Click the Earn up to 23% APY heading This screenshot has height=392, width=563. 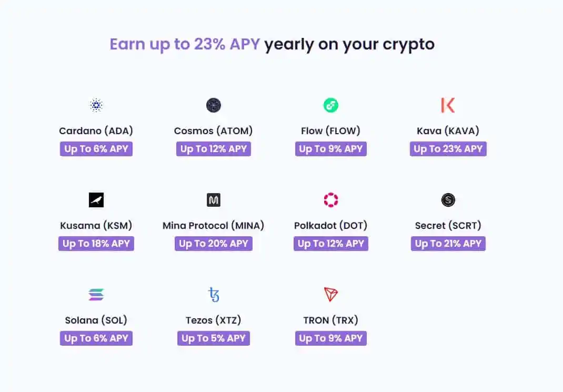pos(185,45)
